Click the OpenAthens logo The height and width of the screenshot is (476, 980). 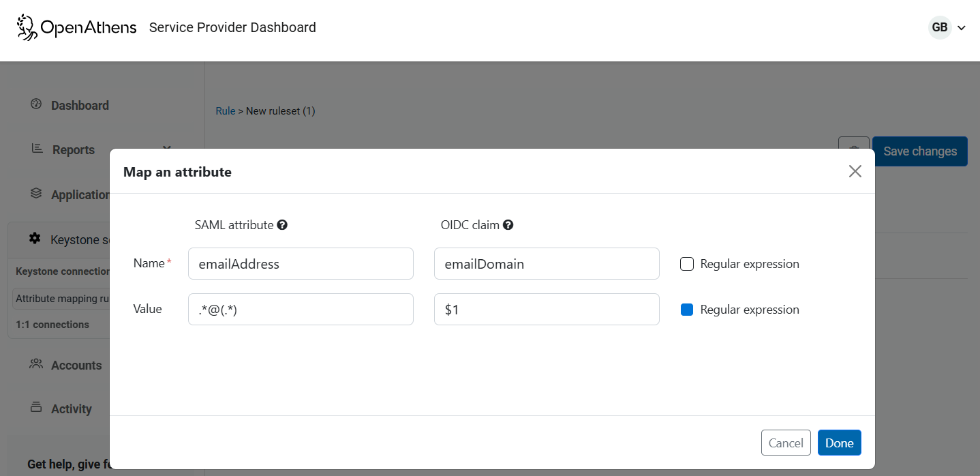click(75, 27)
